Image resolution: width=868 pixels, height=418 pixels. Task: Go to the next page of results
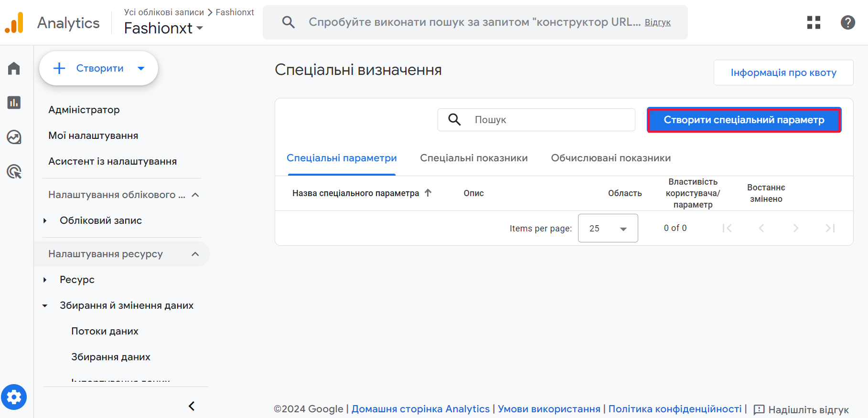(x=796, y=228)
